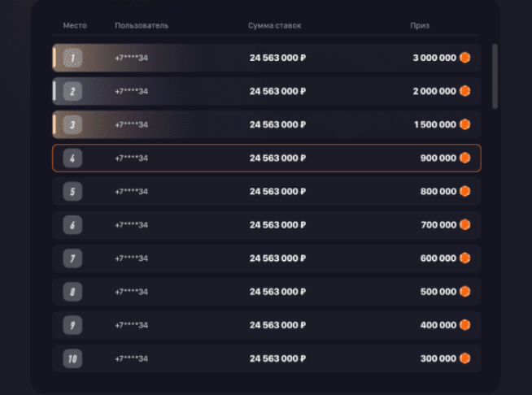Select the prize value 600 000
Screen dimensions: 532x395
[x=438, y=258]
